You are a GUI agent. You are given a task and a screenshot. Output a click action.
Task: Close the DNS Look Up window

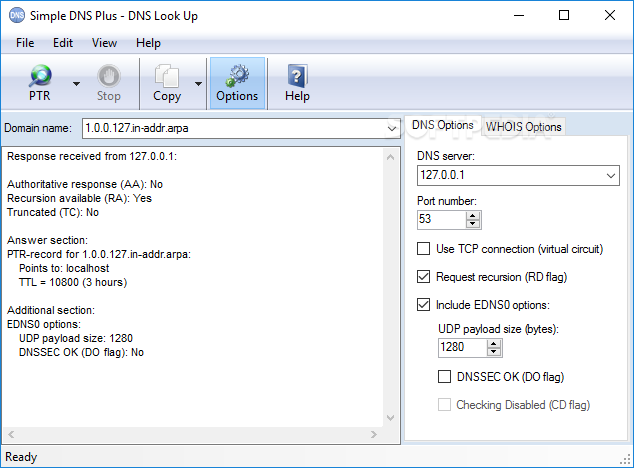(610, 15)
